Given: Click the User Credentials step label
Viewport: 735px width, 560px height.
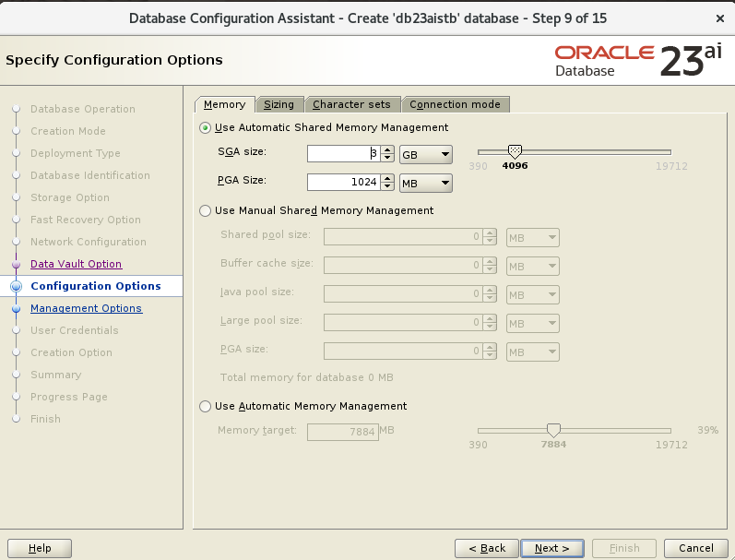Looking at the screenshot, I should [75, 330].
